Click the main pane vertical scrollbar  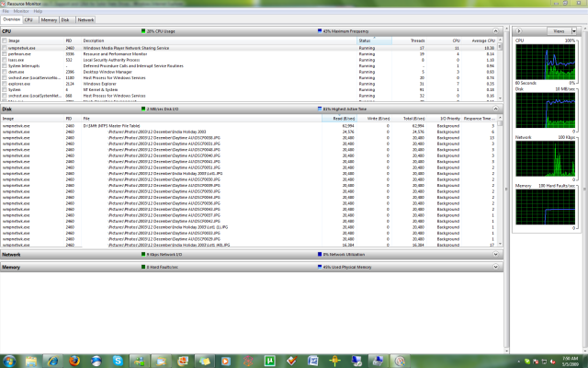point(506,190)
